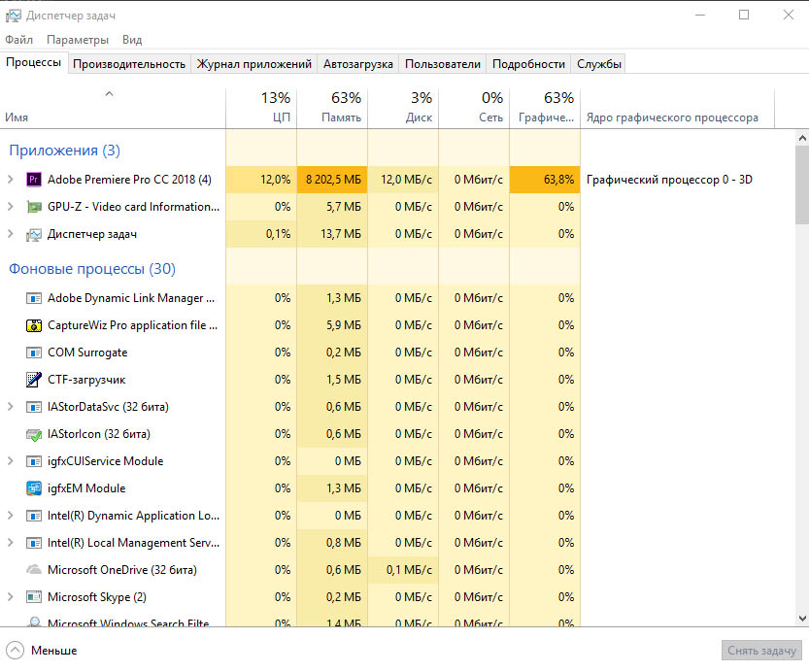Click the Меньше circle arrow icon
The image size is (809, 672).
pyautogui.click(x=15, y=651)
